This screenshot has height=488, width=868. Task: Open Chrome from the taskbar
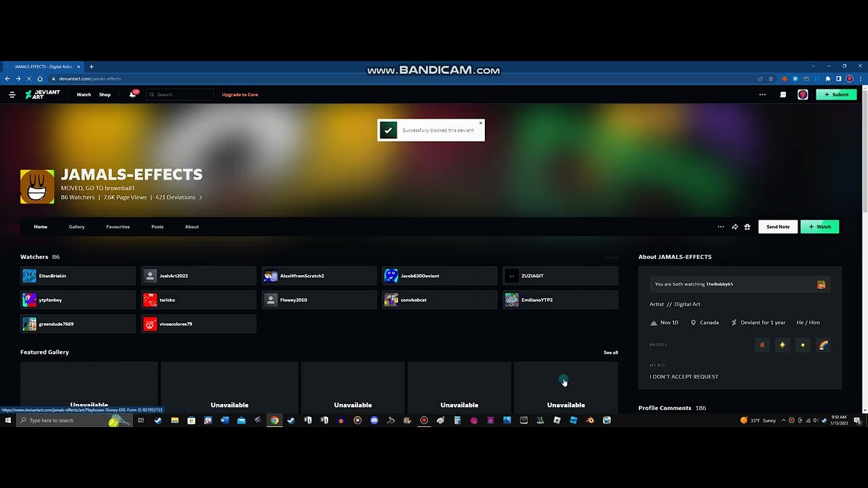274,420
